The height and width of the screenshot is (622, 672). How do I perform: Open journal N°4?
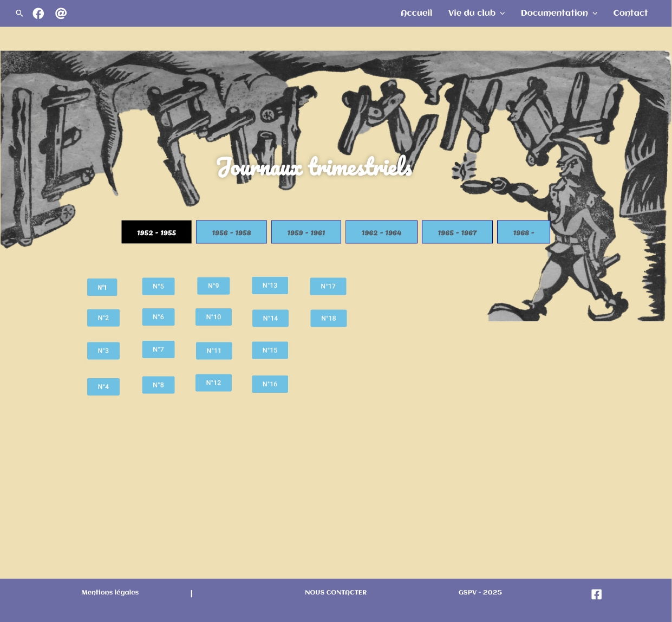[103, 387]
